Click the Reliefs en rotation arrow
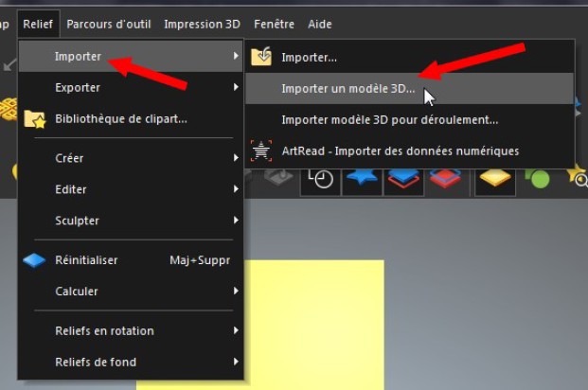The height and width of the screenshot is (390, 588). [x=236, y=330]
